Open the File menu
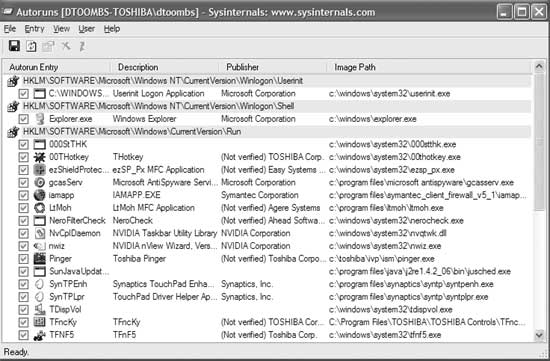The image size is (550, 361). pyautogui.click(x=10, y=29)
